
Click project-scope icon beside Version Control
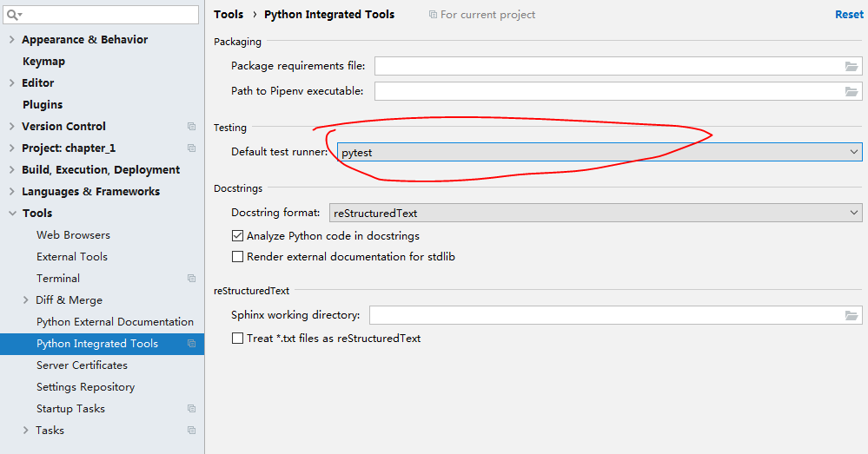(x=191, y=127)
